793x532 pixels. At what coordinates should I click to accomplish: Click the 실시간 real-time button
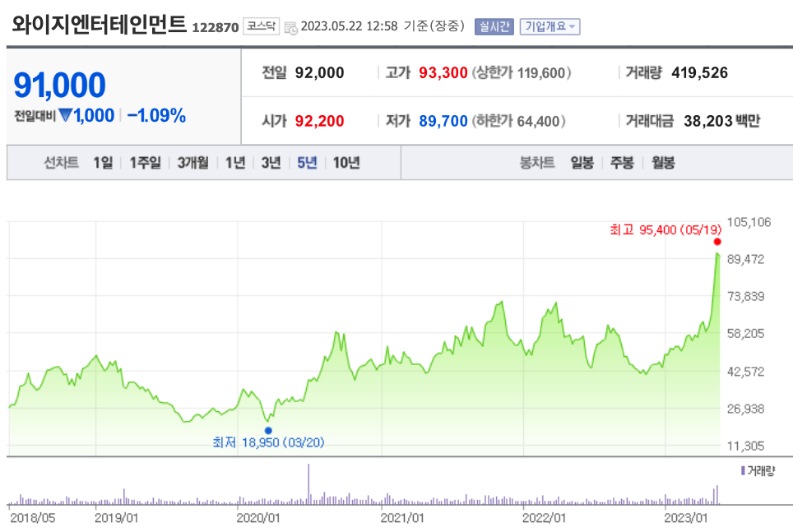point(494,27)
